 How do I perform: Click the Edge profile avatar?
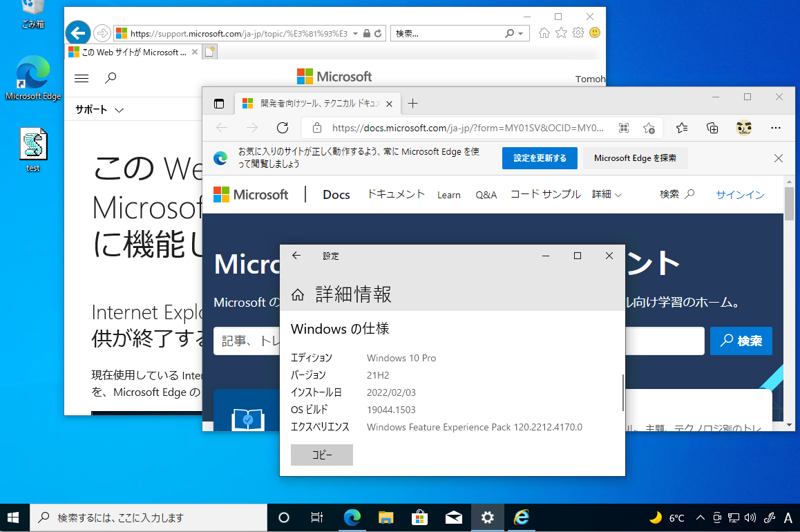pos(744,128)
